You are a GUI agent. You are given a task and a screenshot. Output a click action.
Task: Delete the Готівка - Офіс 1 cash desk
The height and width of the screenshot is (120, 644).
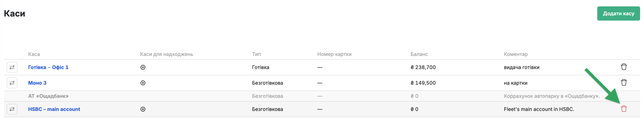[624, 67]
